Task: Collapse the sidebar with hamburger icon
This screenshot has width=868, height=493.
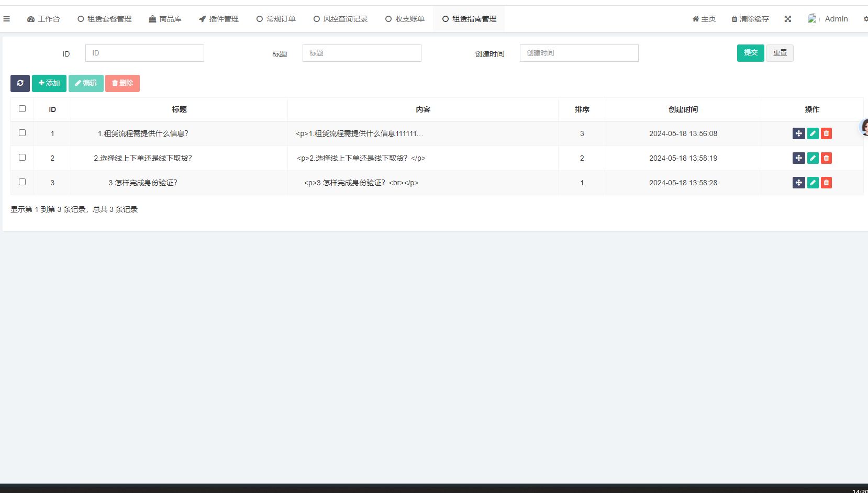Action: [x=7, y=19]
